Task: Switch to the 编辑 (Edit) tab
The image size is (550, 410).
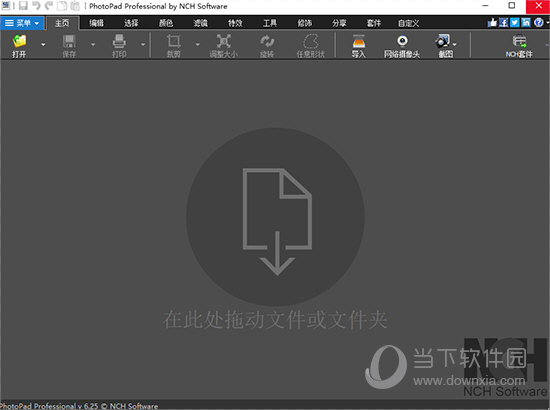Action: pyautogui.click(x=96, y=23)
